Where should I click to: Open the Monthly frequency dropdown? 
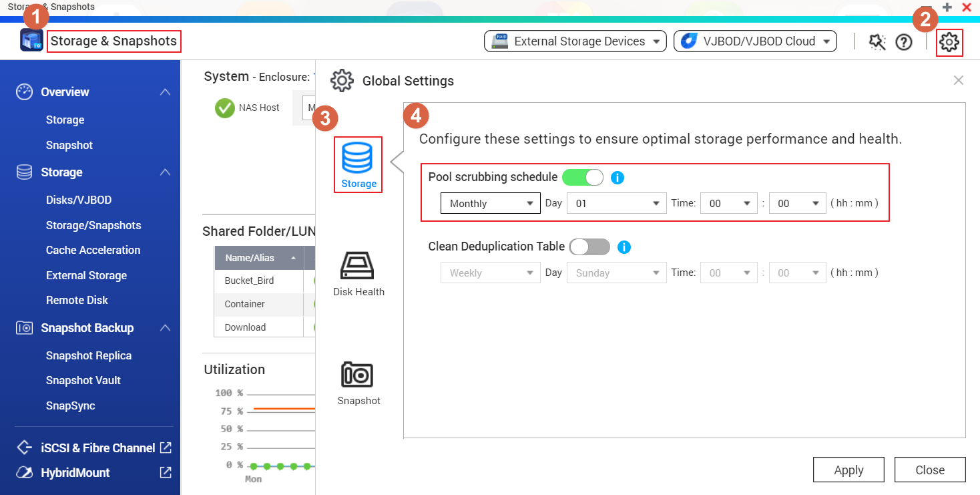point(490,202)
